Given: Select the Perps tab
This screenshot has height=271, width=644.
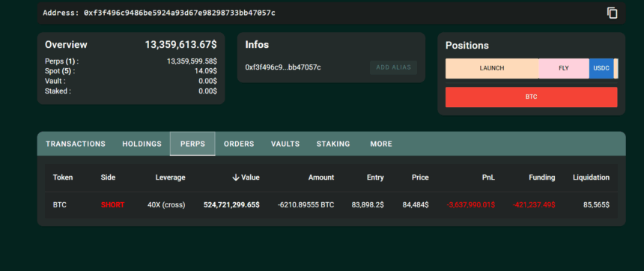Looking at the screenshot, I should 192,144.
